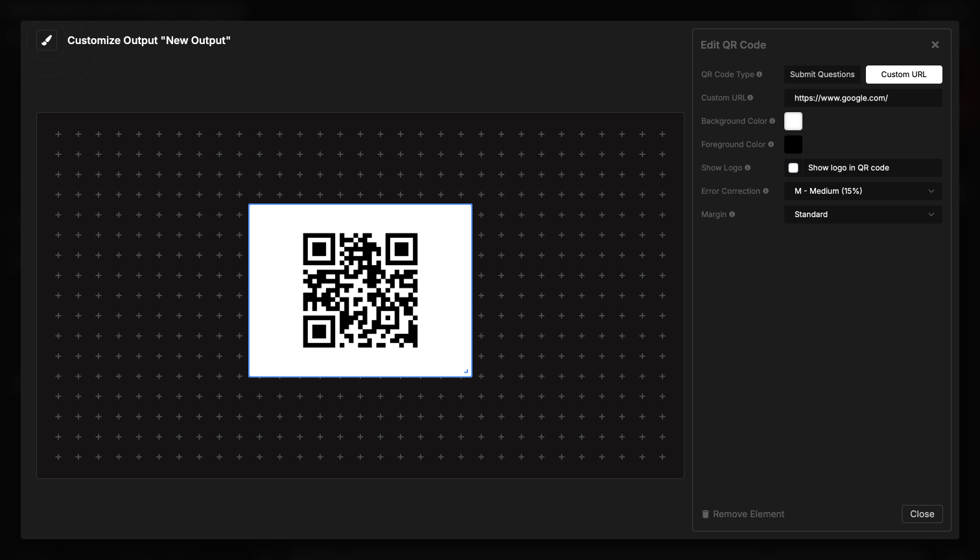
Task: Click the Error Correction info icon
Action: 767,191
